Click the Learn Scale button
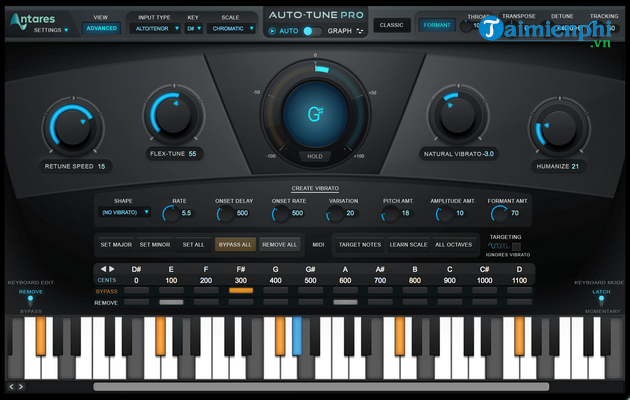Screen dimensions: 630x400 [x=408, y=245]
